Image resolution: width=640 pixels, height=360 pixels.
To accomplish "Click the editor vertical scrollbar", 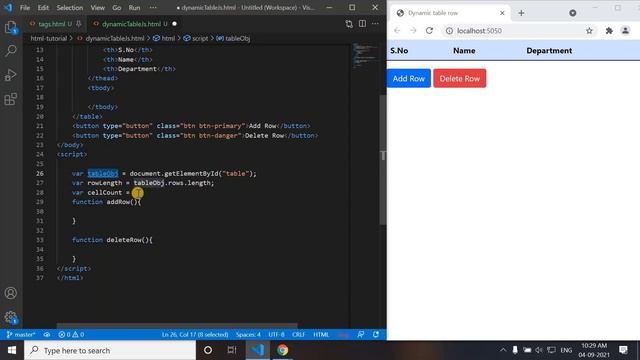I will coord(382,160).
